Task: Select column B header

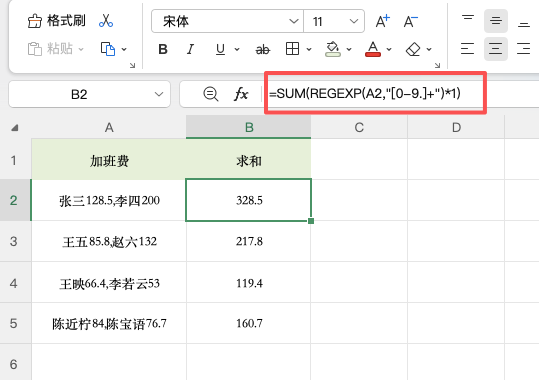Action: 249,128
